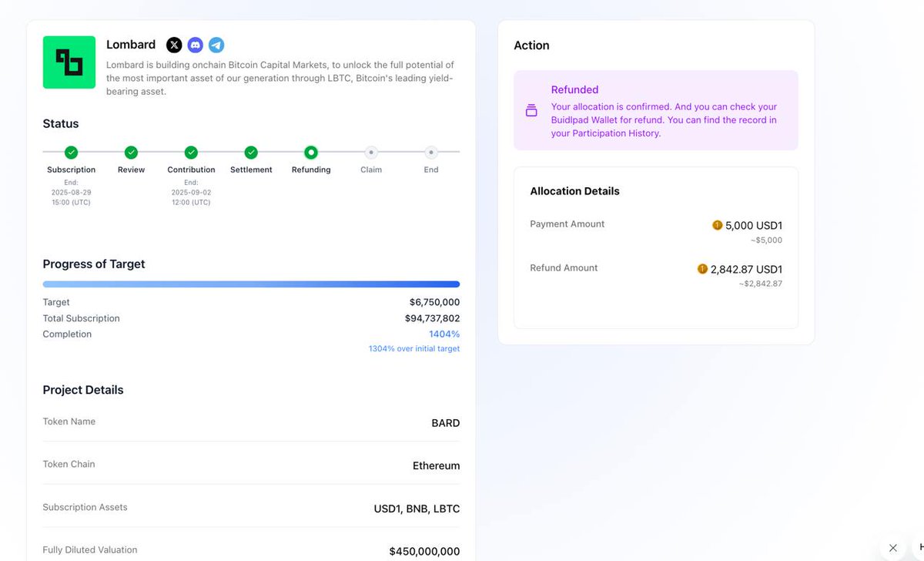The image size is (924, 561).
Task: Click the 'Claim' step label
Action: click(x=371, y=170)
